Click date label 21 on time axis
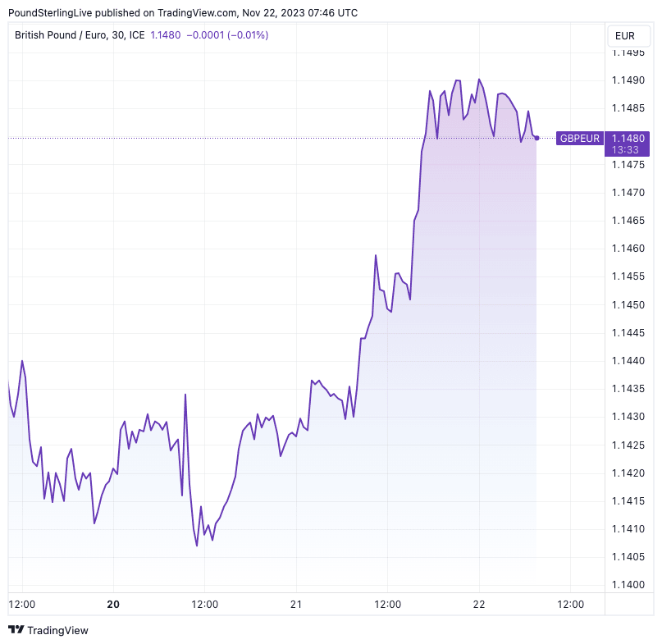The width and height of the screenshot is (662, 644). pos(296,604)
